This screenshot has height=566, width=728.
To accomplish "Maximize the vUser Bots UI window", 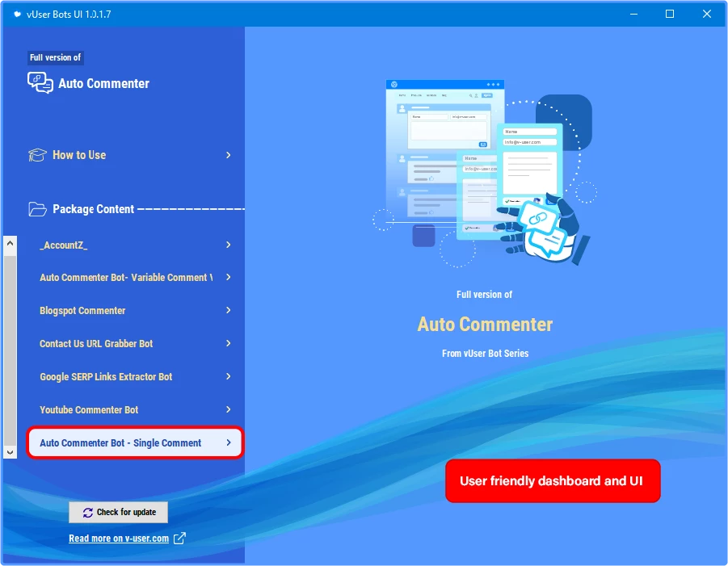I will click(x=670, y=14).
